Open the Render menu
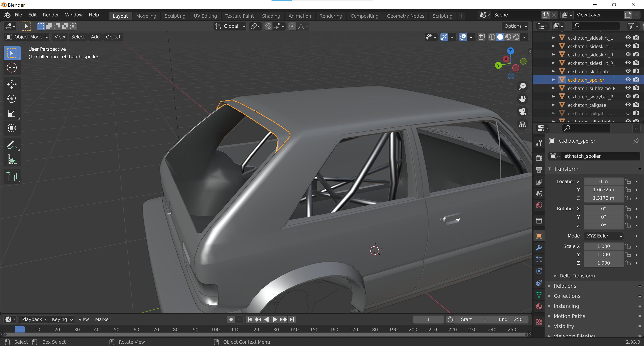This screenshot has height=346, width=644. coord(51,15)
